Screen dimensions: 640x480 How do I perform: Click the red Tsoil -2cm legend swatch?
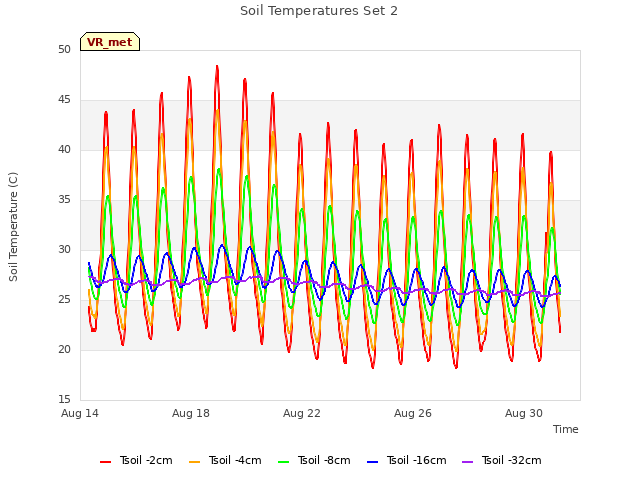pos(106,462)
